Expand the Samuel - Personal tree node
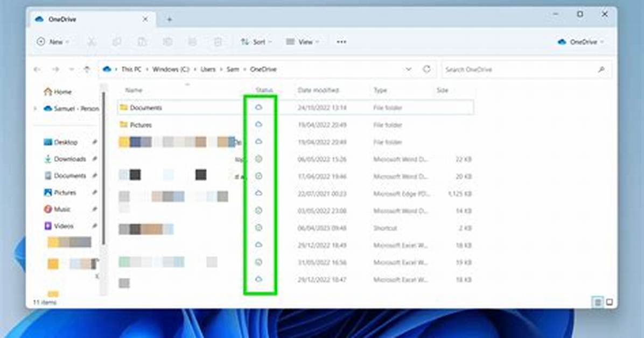The height and width of the screenshot is (338, 644). 36,108
